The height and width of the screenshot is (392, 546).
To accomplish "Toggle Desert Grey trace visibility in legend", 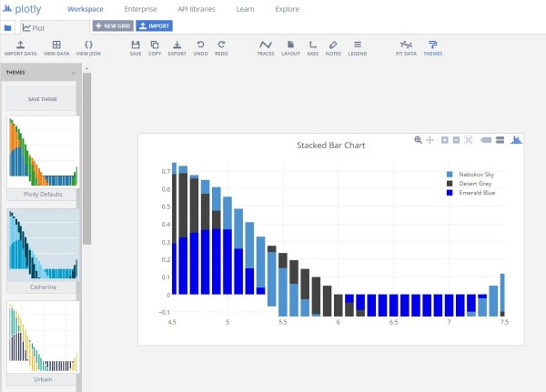I will (469, 184).
